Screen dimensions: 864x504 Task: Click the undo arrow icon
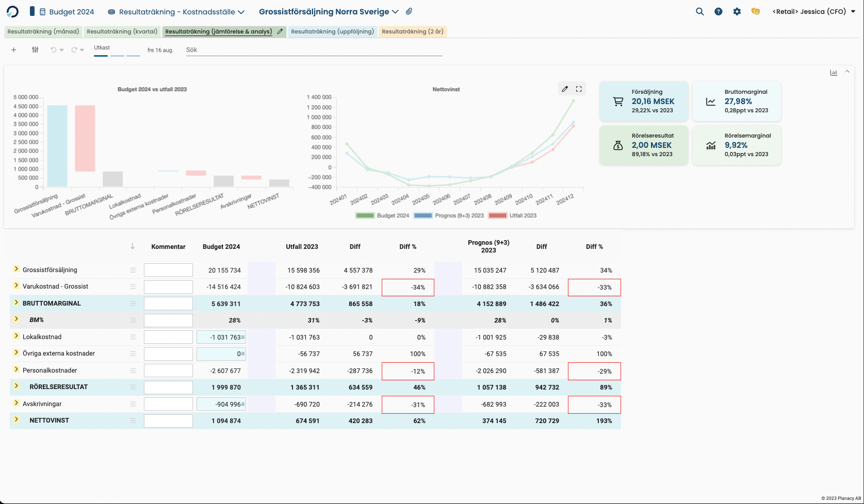click(x=53, y=50)
